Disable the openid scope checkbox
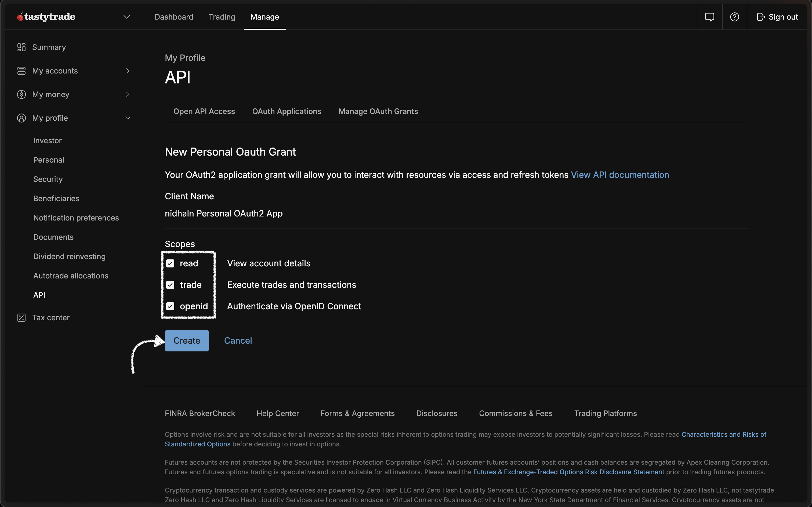812x507 pixels. click(x=171, y=306)
